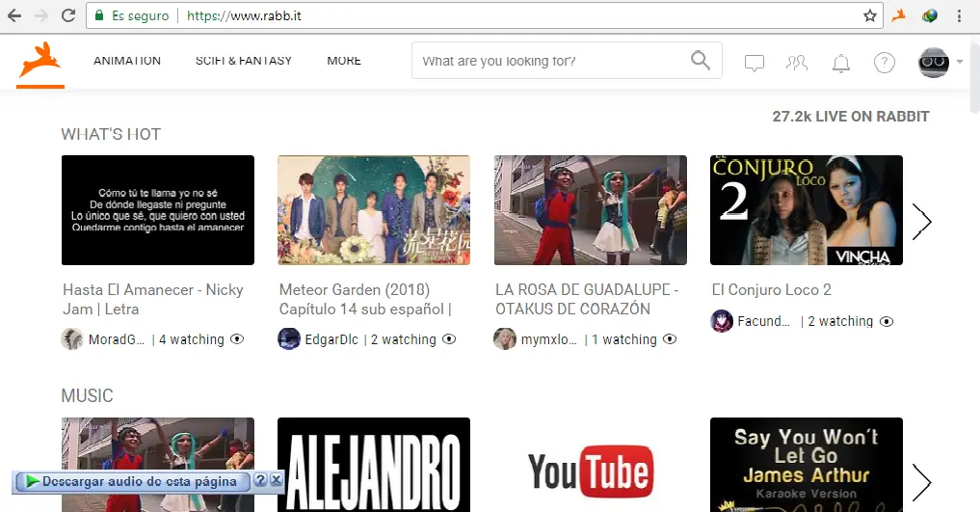Open the notifications bell icon
Screen dimensions: 980x512
[841, 63]
